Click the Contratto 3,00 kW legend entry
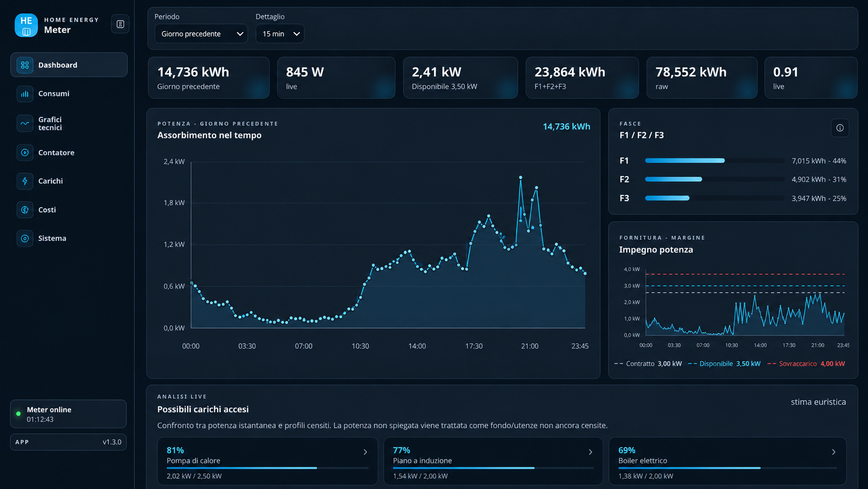 [x=648, y=364]
